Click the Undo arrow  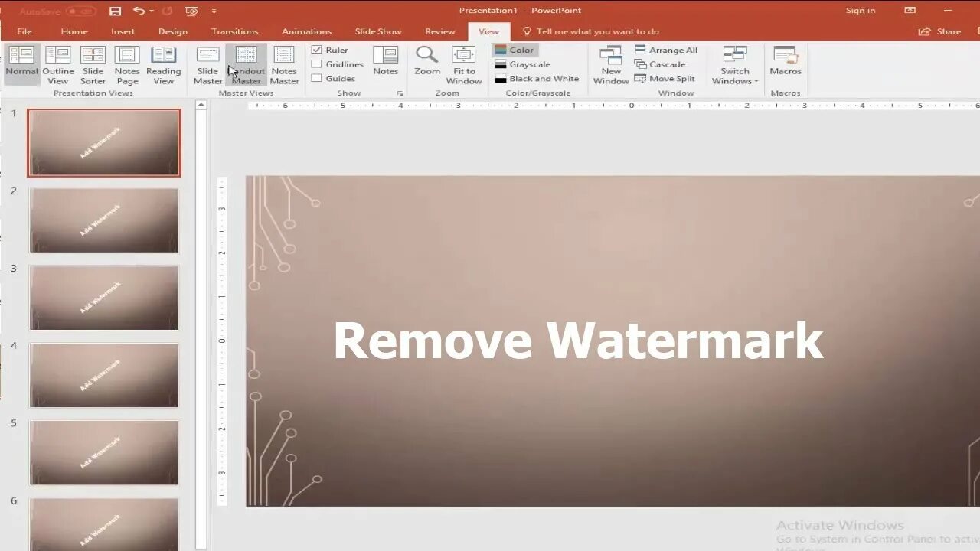pyautogui.click(x=138, y=11)
